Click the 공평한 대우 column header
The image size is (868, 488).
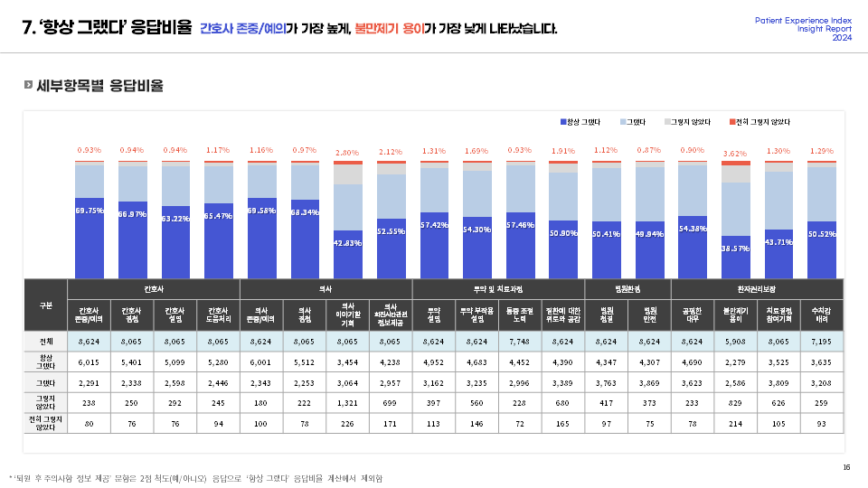pos(692,315)
